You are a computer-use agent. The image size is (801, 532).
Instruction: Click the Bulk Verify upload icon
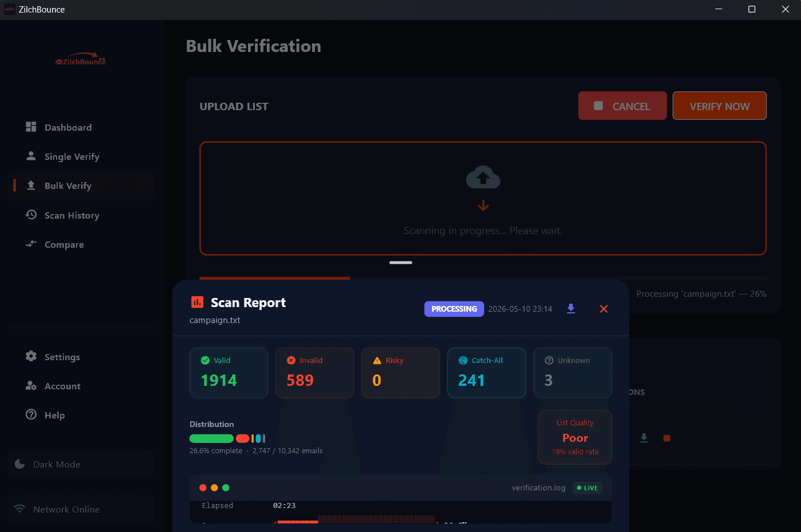[31, 186]
